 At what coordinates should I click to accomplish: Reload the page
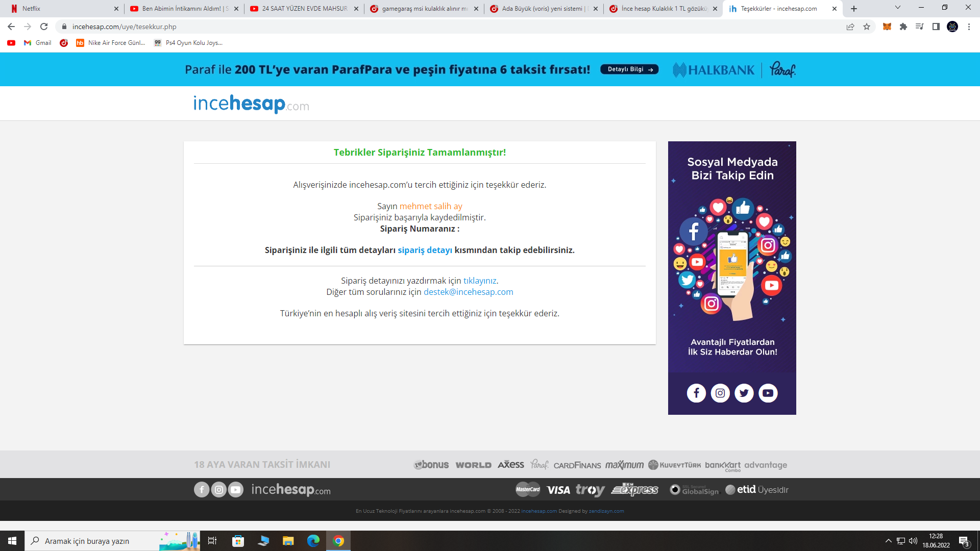pos(44,27)
